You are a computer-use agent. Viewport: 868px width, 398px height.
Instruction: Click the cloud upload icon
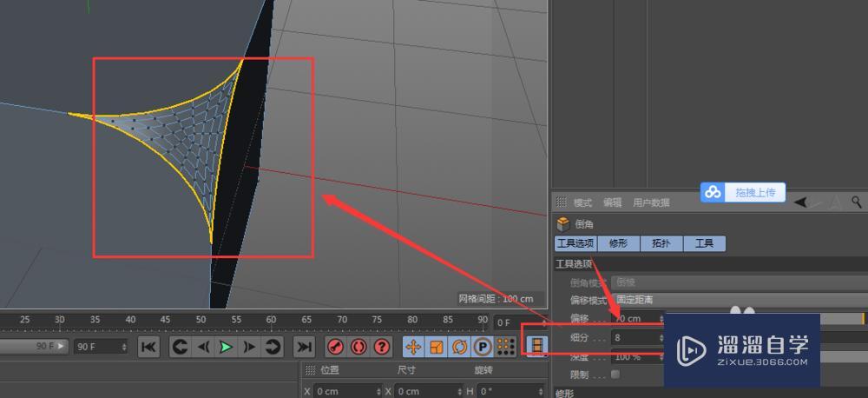(x=713, y=192)
